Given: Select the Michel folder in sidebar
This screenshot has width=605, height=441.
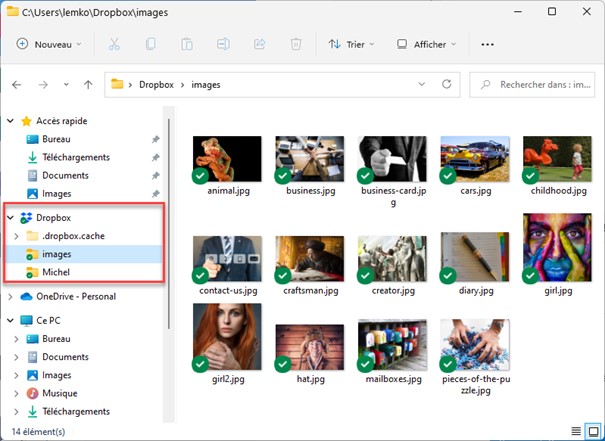Looking at the screenshot, I should pos(56,272).
